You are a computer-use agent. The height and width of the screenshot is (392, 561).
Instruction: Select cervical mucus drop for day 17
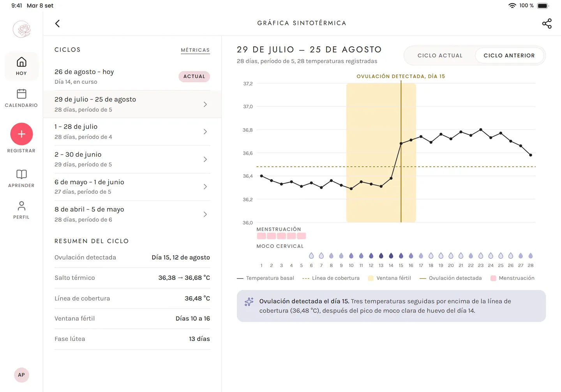point(421,256)
